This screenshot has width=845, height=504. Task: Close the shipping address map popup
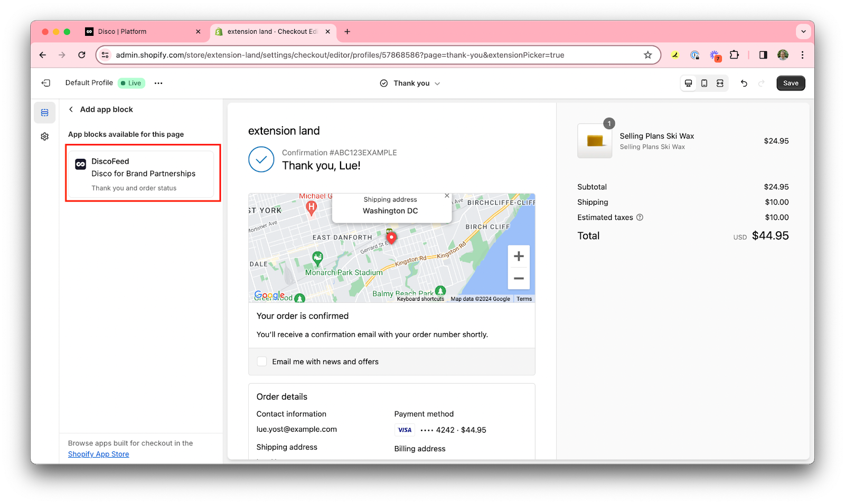pyautogui.click(x=447, y=196)
